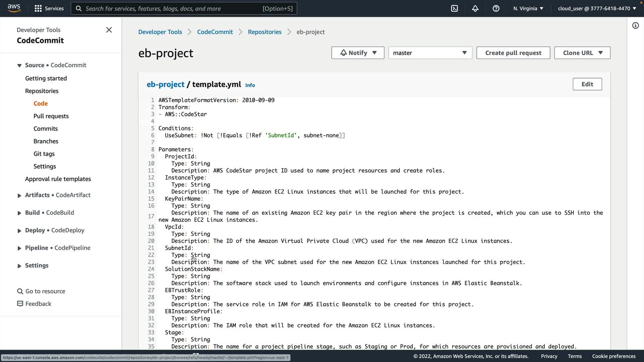644x362 pixels.
Task: Click the Create pull request button
Action: (513, 53)
